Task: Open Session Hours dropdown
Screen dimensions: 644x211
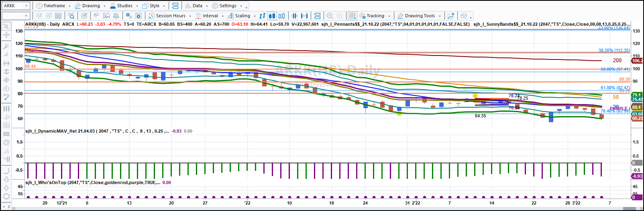Action: [x=169, y=16]
